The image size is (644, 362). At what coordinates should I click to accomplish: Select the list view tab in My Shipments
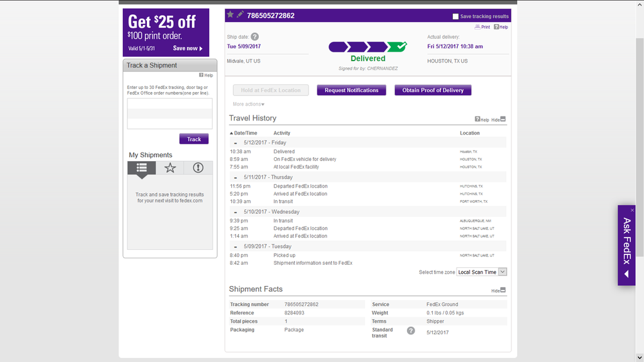142,167
